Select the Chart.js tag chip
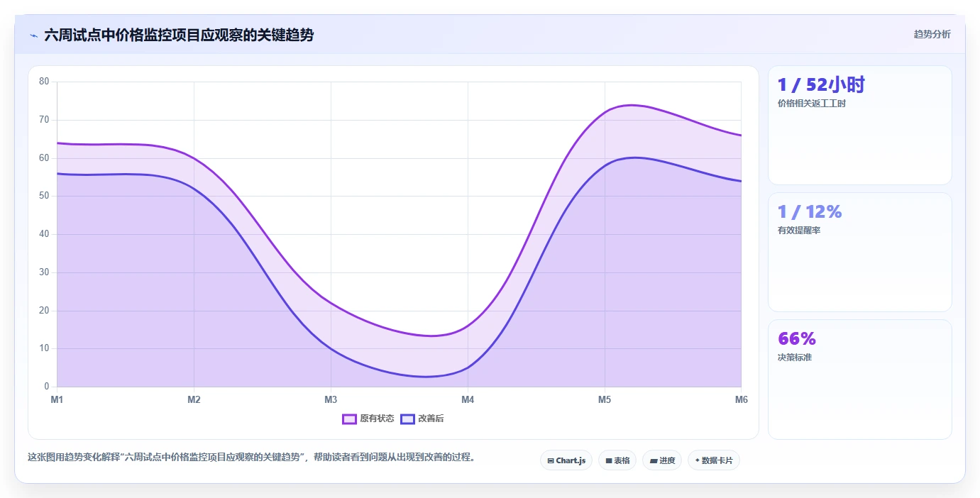 click(x=566, y=460)
